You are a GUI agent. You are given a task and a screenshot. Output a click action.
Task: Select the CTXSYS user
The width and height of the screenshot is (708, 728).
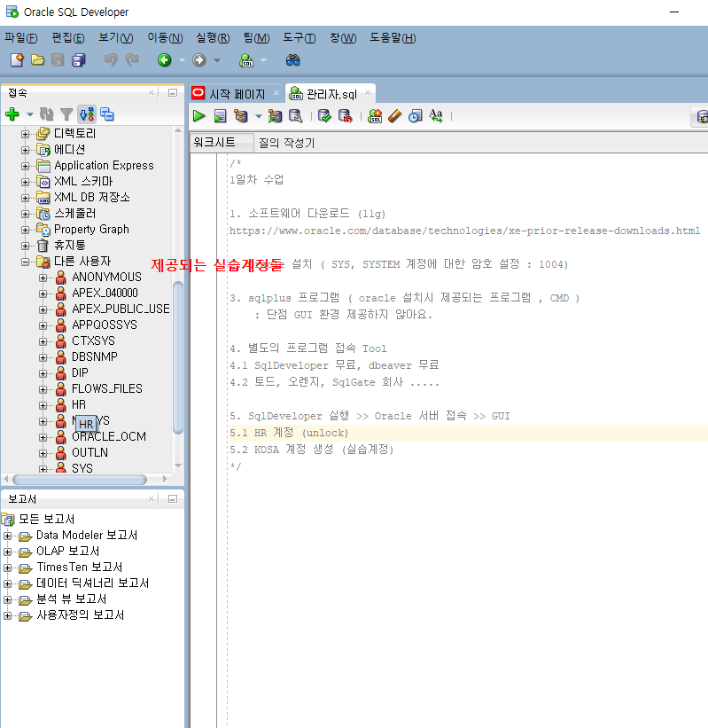click(x=93, y=341)
